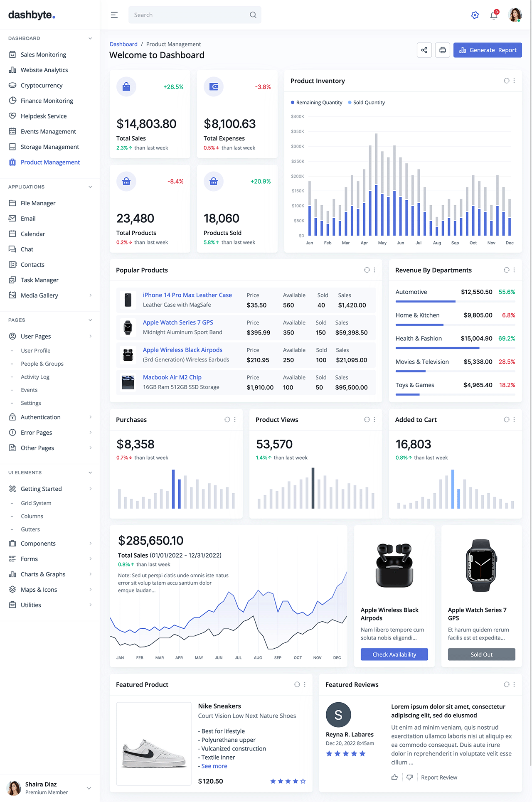Viewport: 532px width, 802px height.
Task: Click iPhone 14 Pro Max Leather Case link
Action: coord(187,295)
